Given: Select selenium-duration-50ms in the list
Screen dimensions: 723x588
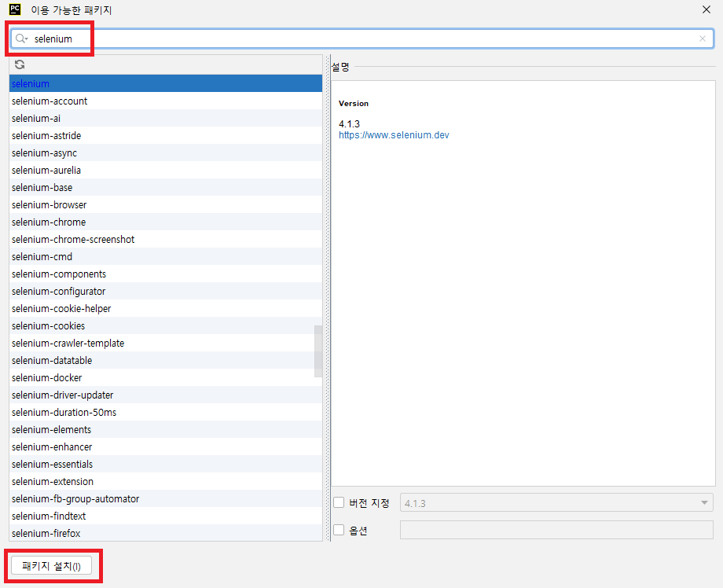Looking at the screenshot, I should [x=166, y=412].
